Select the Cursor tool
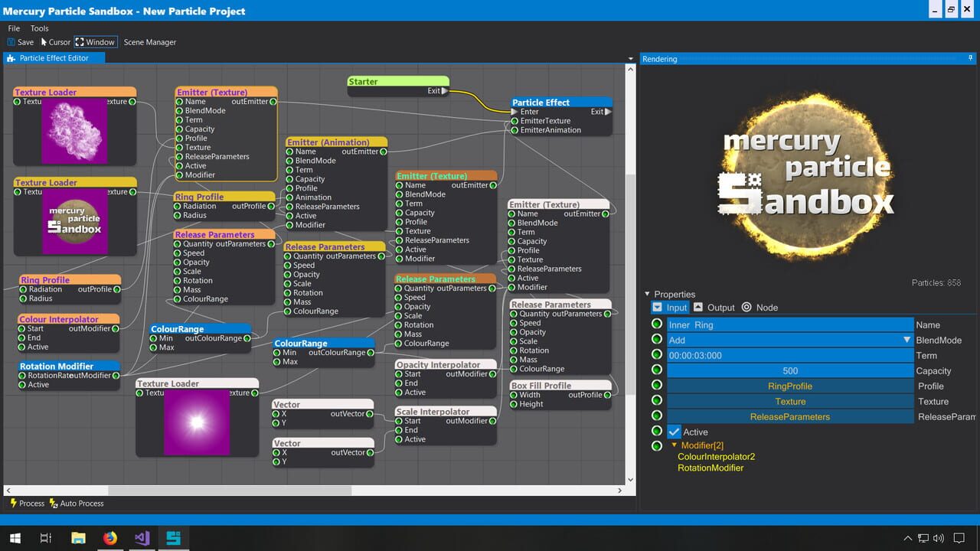The width and height of the screenshot is (980, 551). (x=44, y=42)
